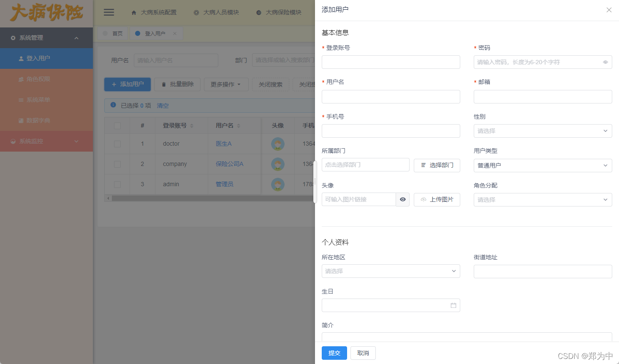
Task: Open the calendar picker for 生日
Action: click(454, 305)
